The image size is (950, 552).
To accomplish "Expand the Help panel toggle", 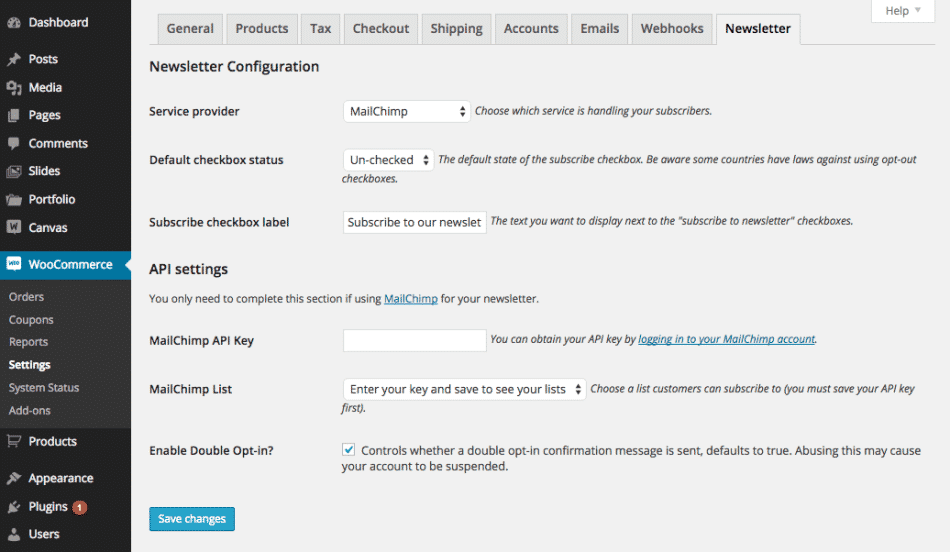I will (903, 11).
